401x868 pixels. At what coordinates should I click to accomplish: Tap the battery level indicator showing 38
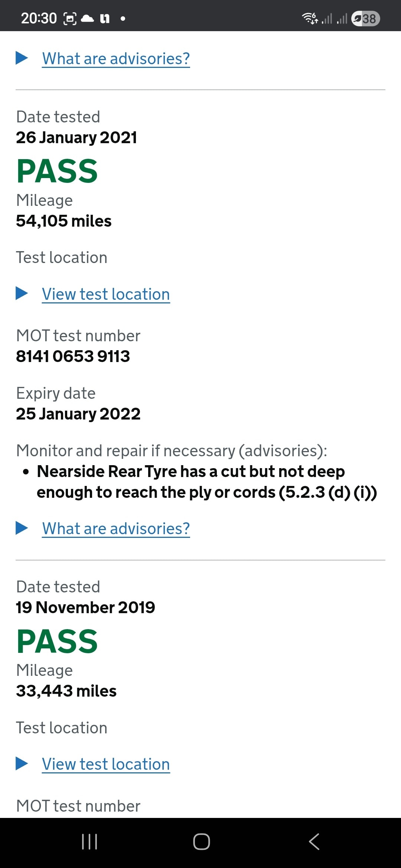[x=366, y=18]
